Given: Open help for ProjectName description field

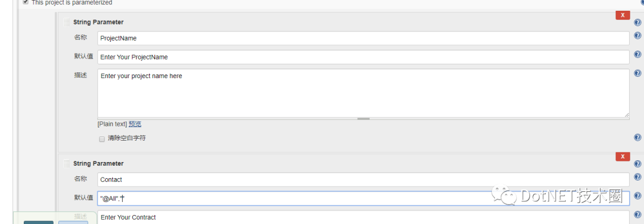Looking at the screenshot, I should click(637, 73).
